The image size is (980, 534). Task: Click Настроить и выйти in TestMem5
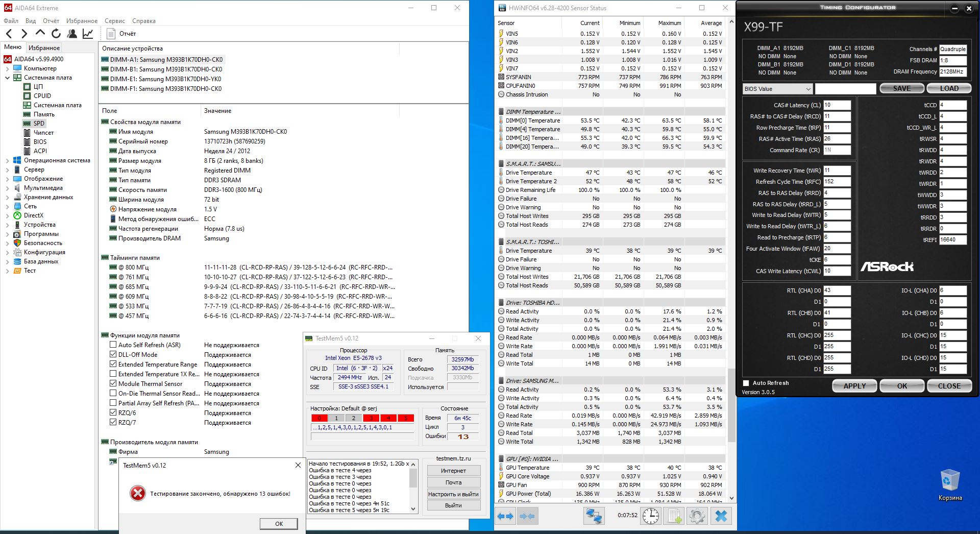pyautogui.click(x=453, y=494)
